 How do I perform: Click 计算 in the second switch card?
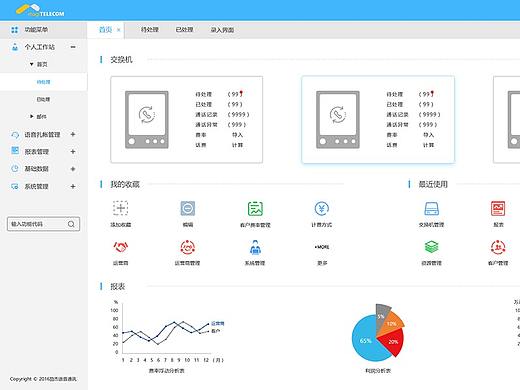coord(428,145)
